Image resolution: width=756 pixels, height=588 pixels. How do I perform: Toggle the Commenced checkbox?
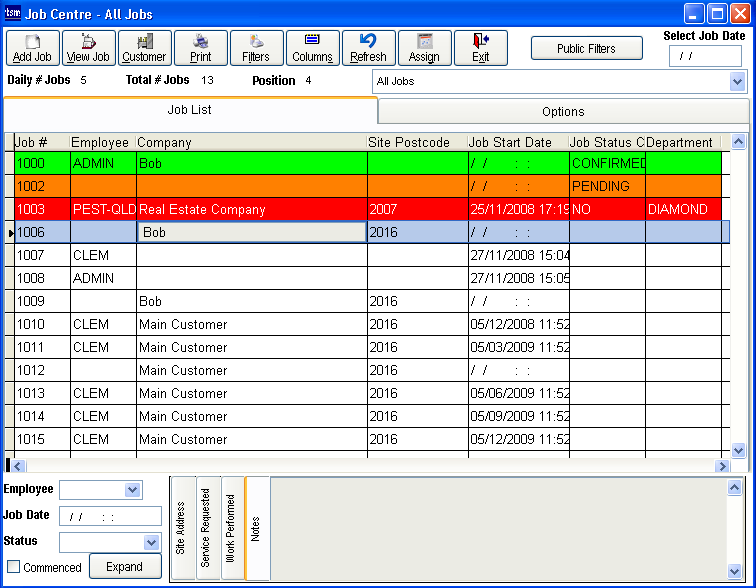point(14,567)
